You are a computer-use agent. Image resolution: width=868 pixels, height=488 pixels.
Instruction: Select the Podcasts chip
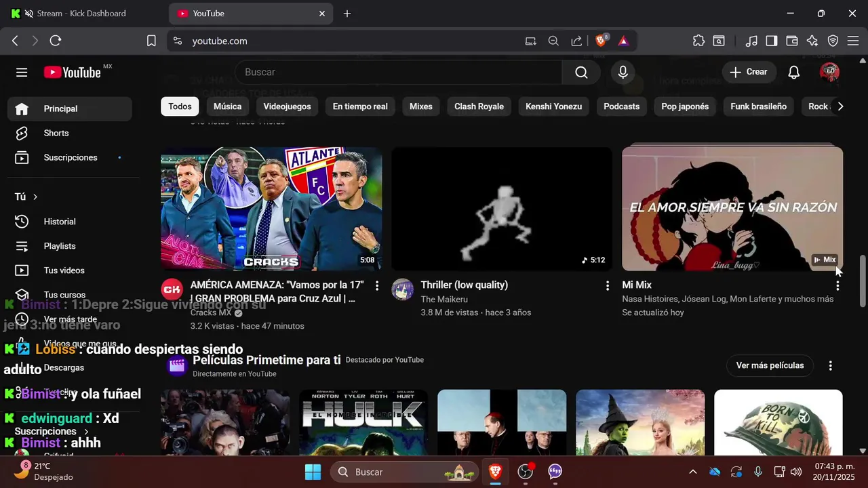click(621, 106)
